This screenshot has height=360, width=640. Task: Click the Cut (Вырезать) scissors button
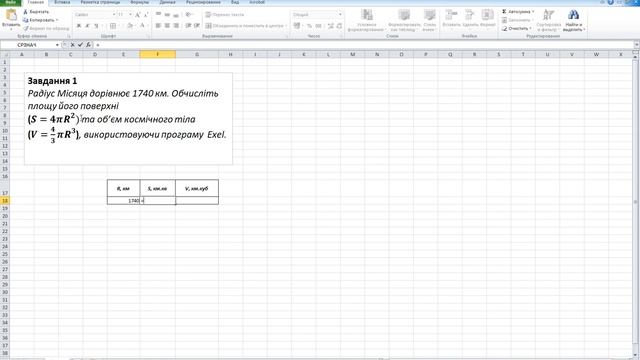point(36,12)
